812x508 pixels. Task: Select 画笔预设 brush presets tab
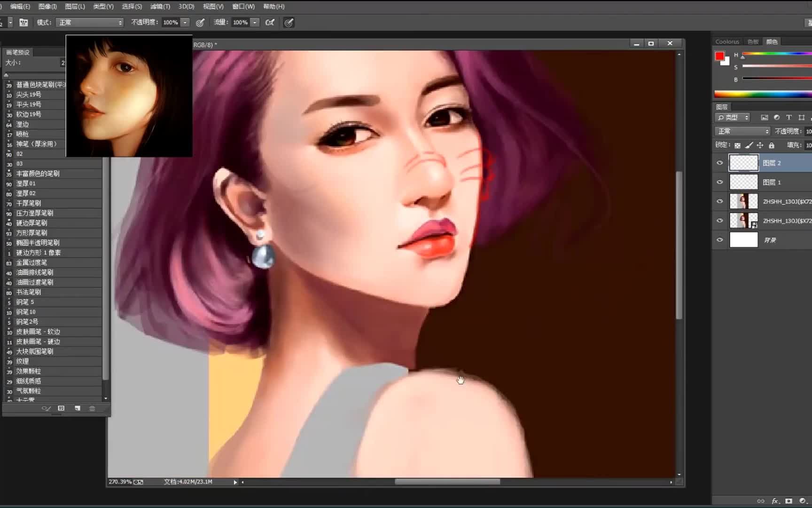pos(18,52)
